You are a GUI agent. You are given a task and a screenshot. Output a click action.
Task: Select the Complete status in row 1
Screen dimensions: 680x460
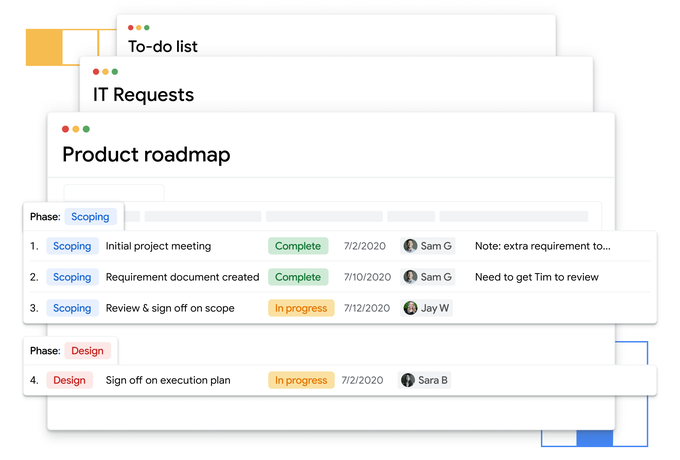(298, 246)
